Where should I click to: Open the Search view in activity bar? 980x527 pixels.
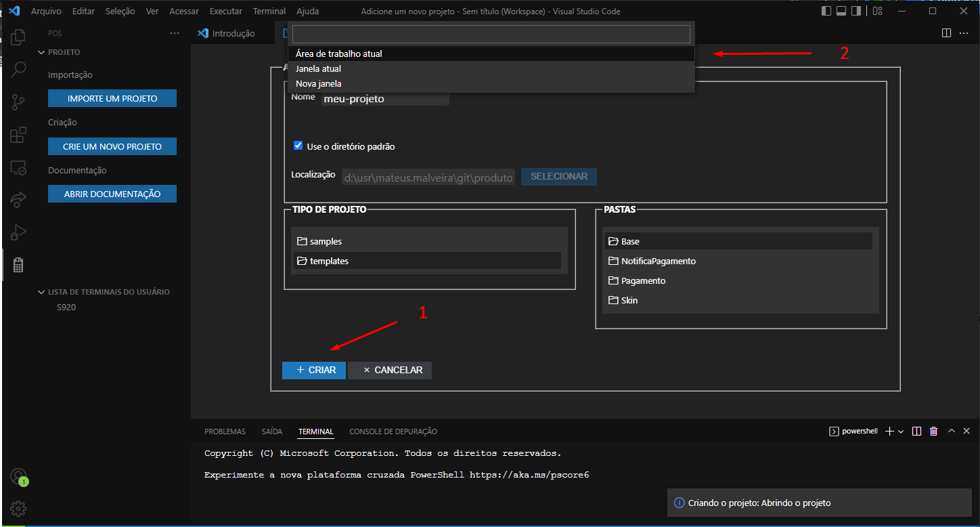click(x=18, y=68)
